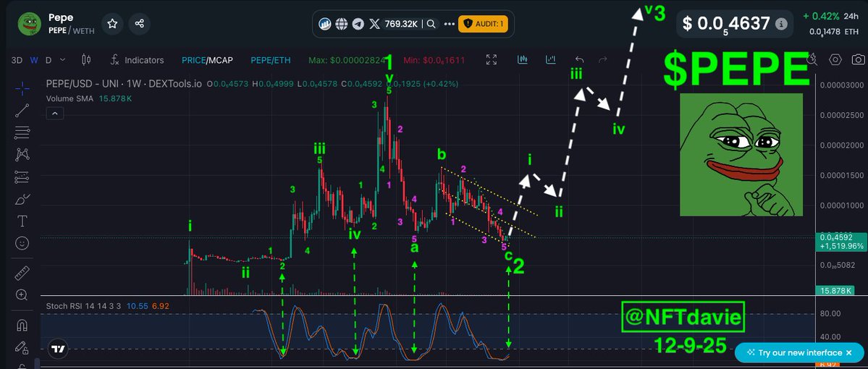This screenshot has height=369, width=868.
Task: Select the W weekly timeframe
Action: [34, 60]
